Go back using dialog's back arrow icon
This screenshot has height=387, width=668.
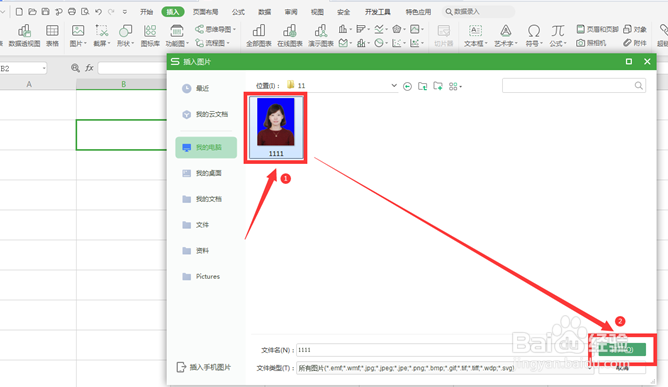[x=407, y=87]
